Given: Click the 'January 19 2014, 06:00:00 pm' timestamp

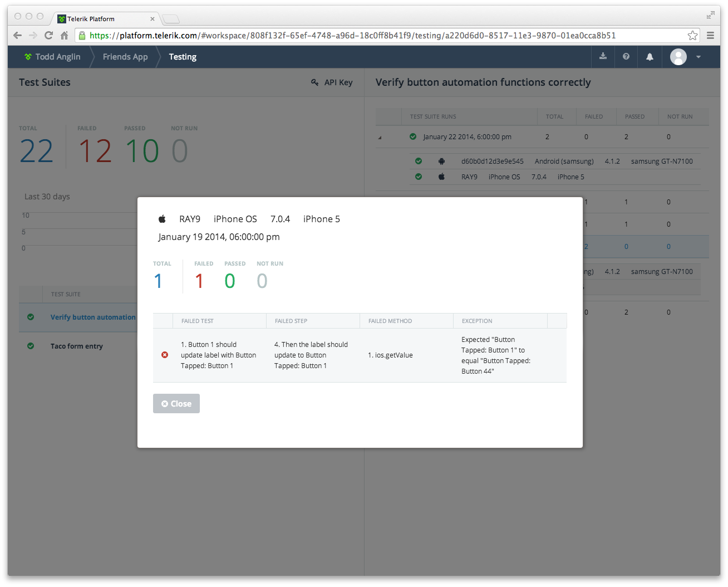Looking at the screenshot, I should 219,237.
